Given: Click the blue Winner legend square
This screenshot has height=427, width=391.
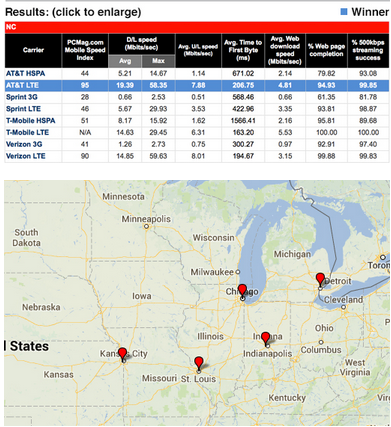Looking at the screenshot, I should (x=344, y=12).
